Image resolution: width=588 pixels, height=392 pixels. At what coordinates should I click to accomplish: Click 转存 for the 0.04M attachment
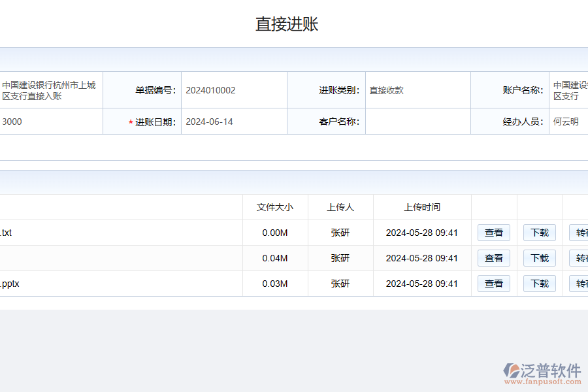[580, 258]
